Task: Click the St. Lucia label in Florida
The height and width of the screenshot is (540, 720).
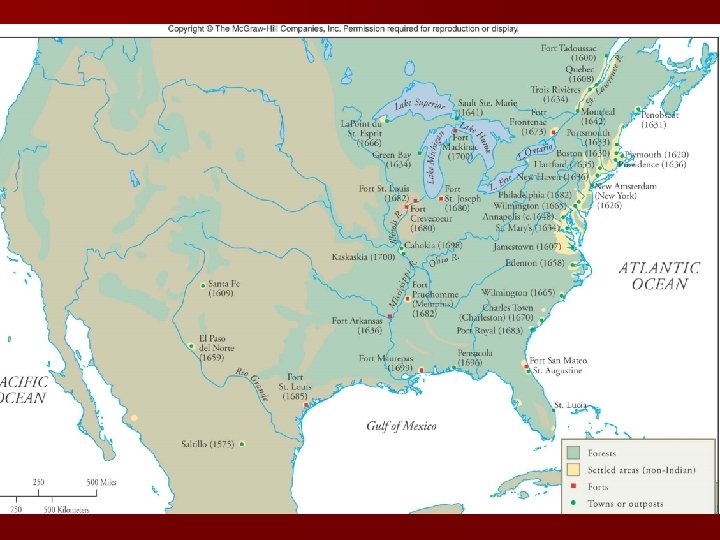Action: coord(570,405)
